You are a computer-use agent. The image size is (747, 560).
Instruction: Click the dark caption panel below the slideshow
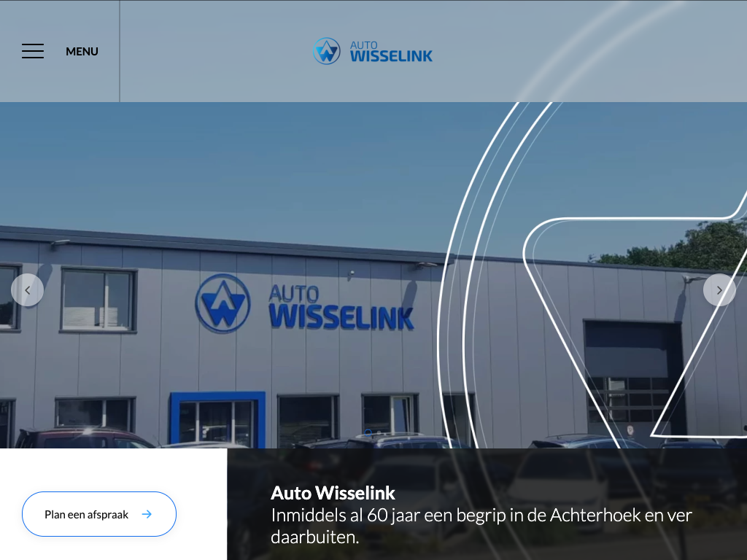click(487, 505)
